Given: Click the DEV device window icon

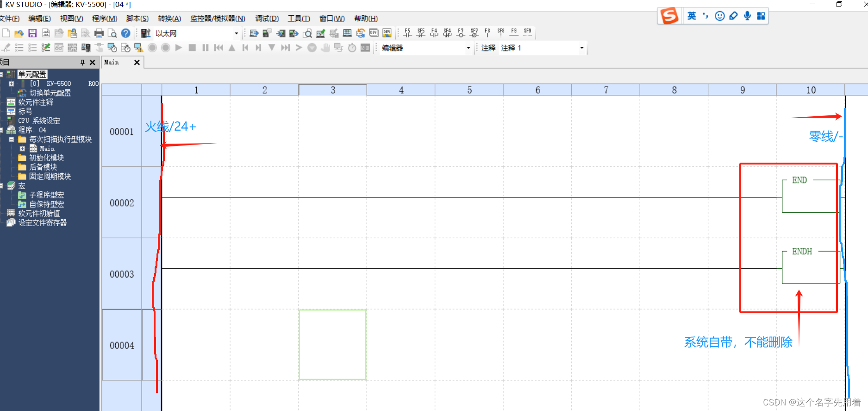Looking at the screenshot, I should click(x=374, y=33).
